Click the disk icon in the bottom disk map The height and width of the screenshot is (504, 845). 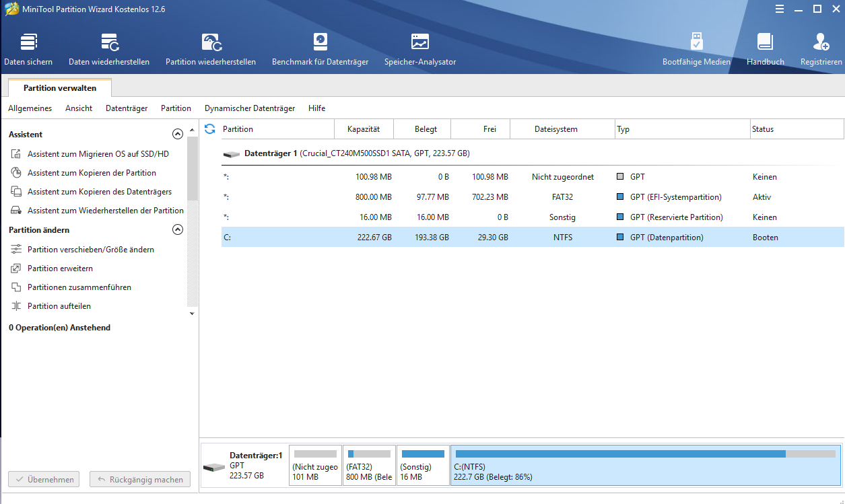[x=214, y=467]
